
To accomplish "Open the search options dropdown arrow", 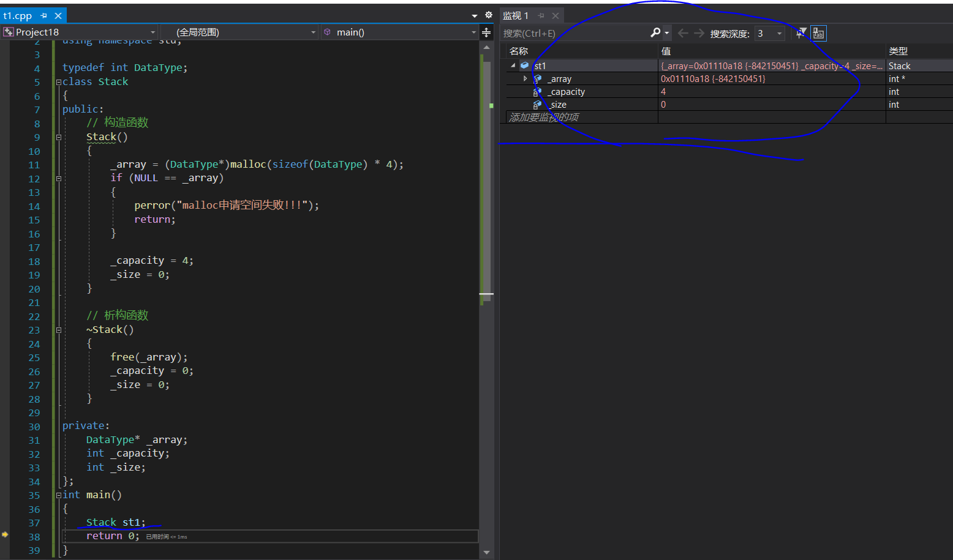I will [667, 33].
